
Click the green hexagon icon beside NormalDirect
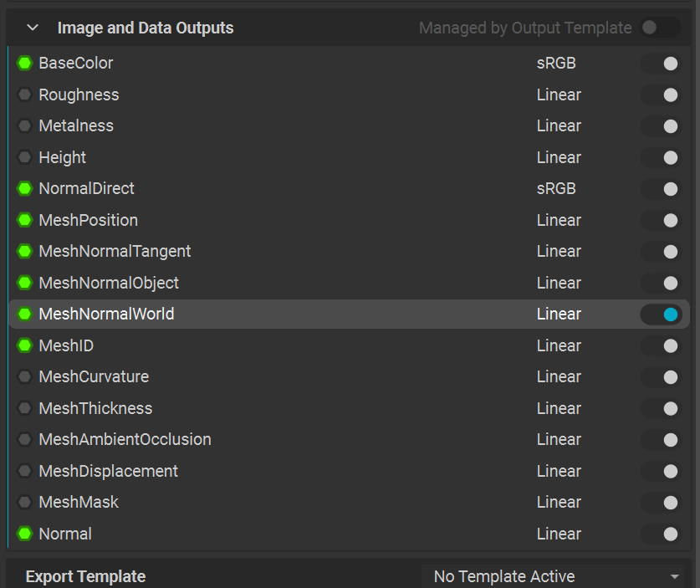coord(24,189)
